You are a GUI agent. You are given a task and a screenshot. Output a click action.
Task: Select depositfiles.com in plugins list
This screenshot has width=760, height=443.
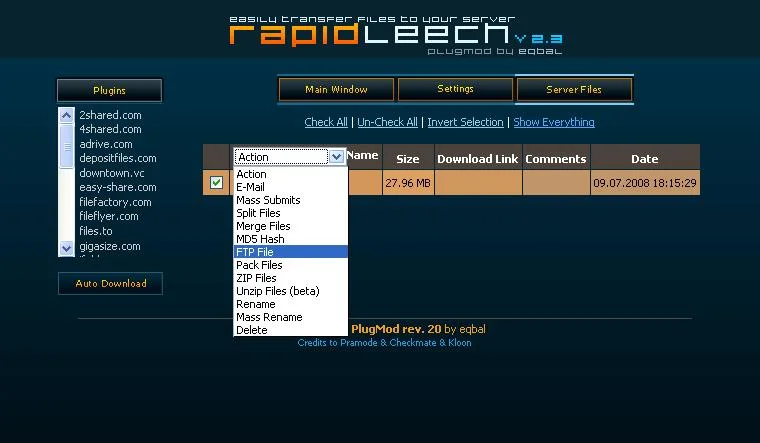[x=118, y=158]
